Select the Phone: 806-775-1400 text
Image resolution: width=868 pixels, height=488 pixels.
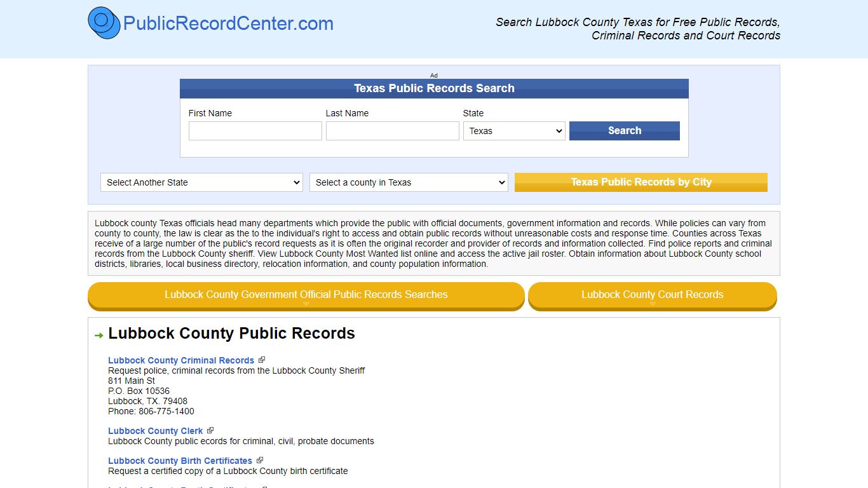(x=151, y=411)
